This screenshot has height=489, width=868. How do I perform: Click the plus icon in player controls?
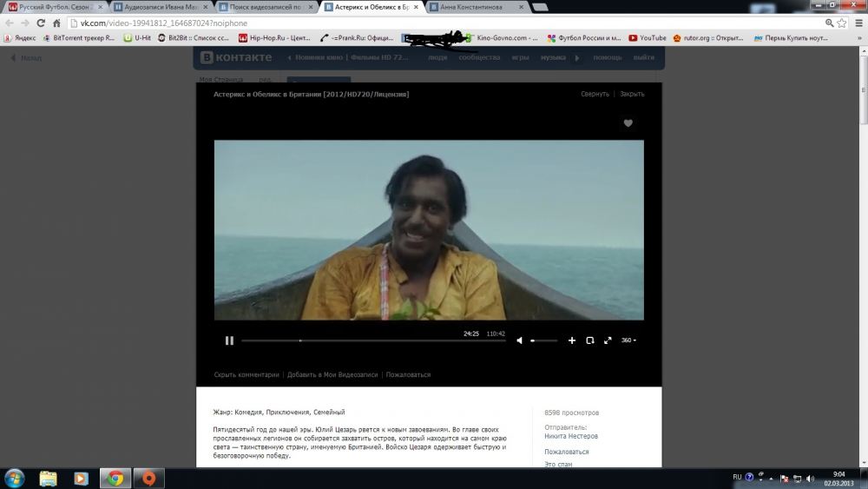point(572,340)
